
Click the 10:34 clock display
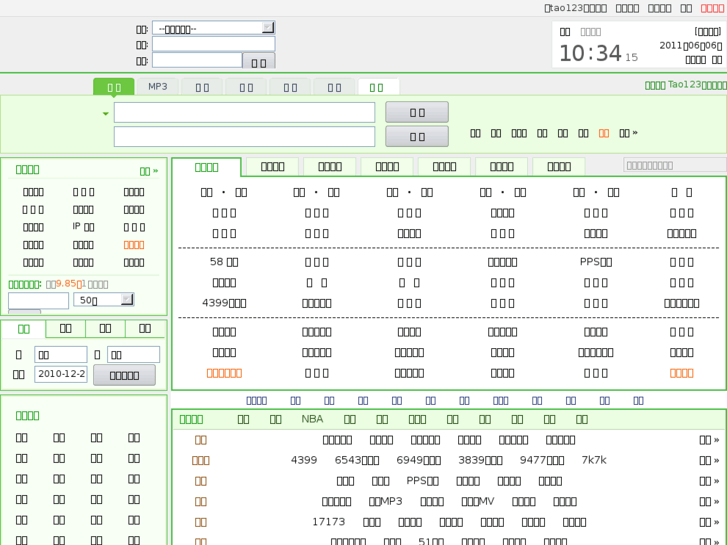pyautogui.click(x=590, y=53)
